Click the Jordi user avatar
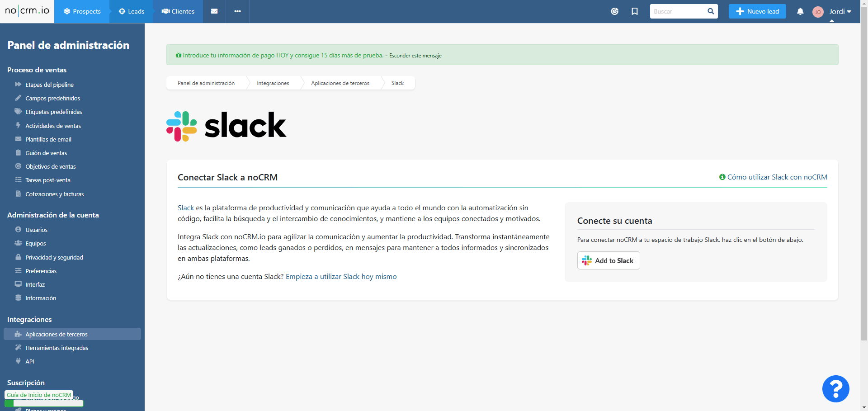Viewport: 868px width, 411px height. point(818,12)
